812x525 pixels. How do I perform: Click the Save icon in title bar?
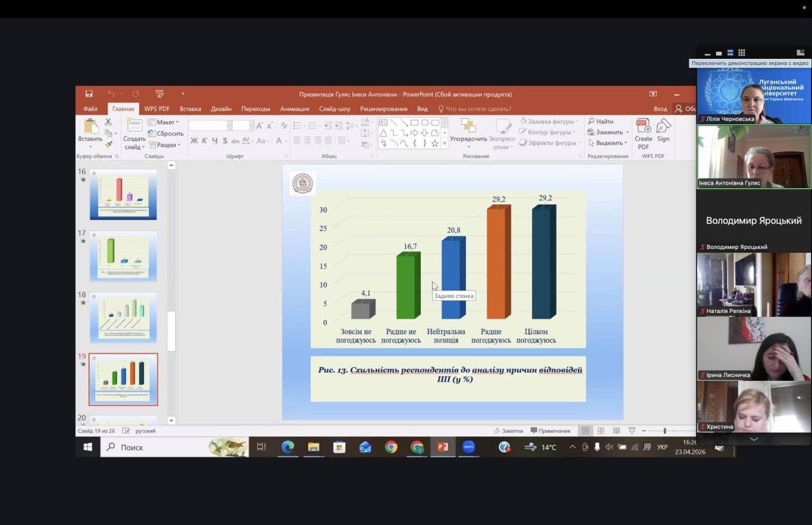pyautogui.click(x=89, y=94)
